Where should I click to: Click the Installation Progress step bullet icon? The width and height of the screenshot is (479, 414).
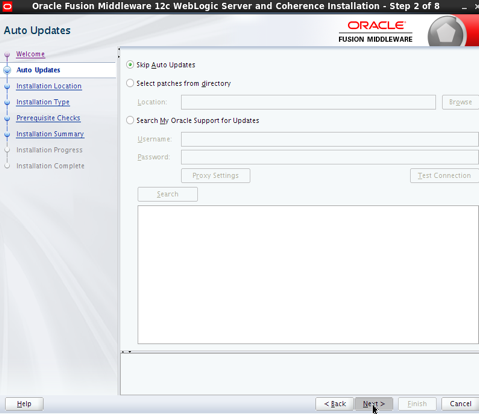pos(7,150)
